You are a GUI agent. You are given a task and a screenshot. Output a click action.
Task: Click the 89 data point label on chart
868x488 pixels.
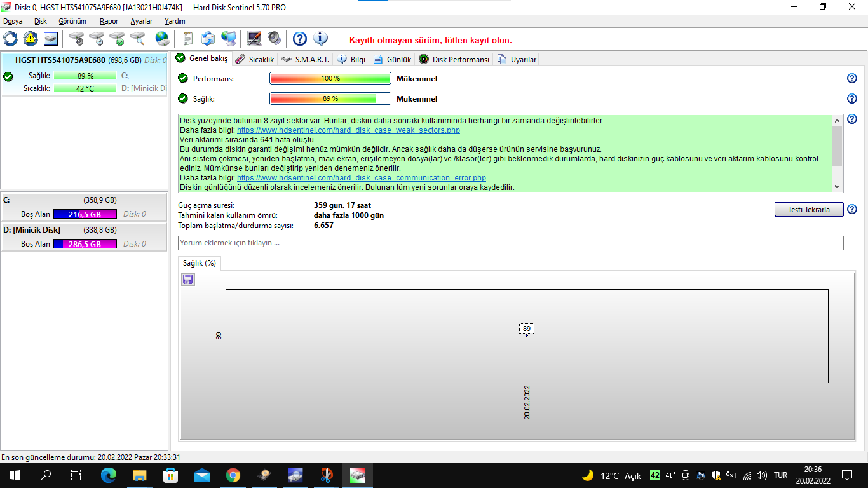pos(527,329)
